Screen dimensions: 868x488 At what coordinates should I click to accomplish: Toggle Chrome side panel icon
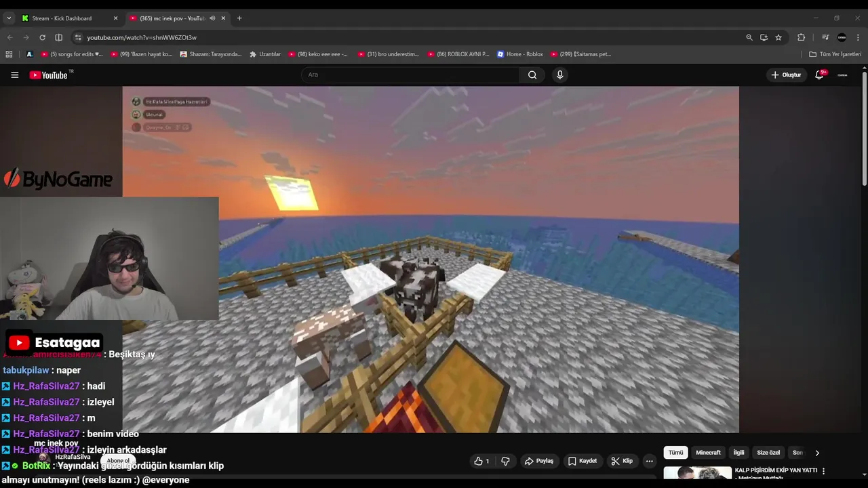tap(58, 37)
